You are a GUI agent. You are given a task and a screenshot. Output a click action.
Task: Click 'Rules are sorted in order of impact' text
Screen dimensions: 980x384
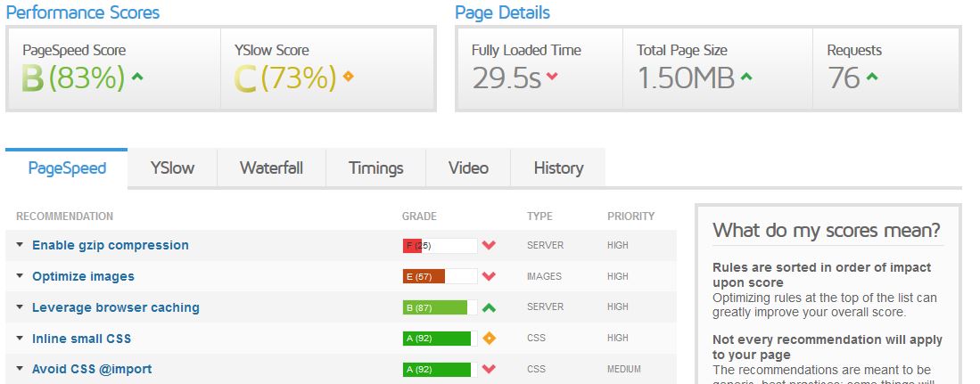tap(821, 274)
